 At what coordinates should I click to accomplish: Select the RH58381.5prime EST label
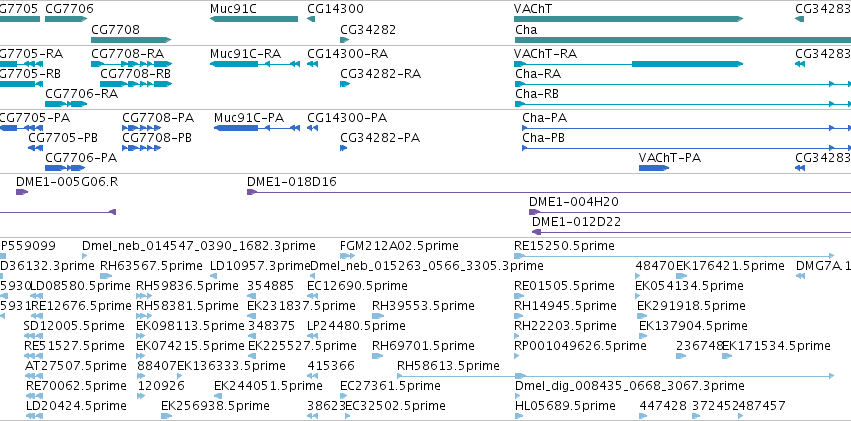point(187,306)
